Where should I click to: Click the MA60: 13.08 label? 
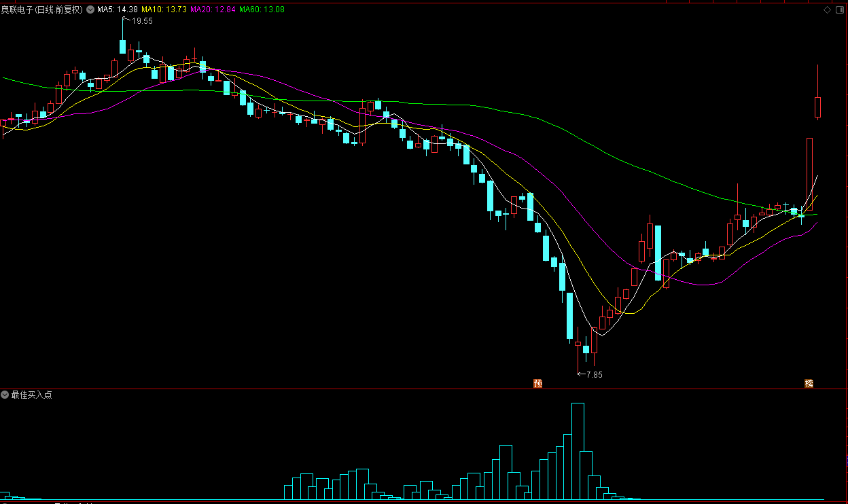click(262, 10)
